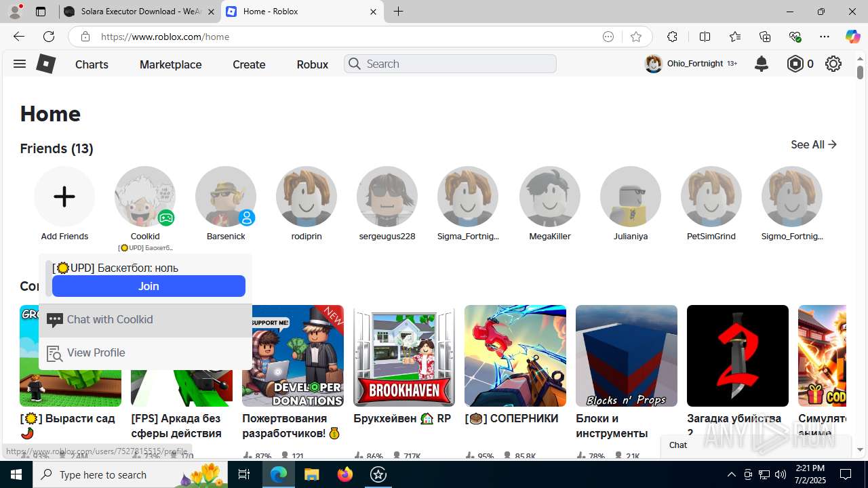Open the СОПЕРНИКИ game thumbnail

tap(515, 356)
